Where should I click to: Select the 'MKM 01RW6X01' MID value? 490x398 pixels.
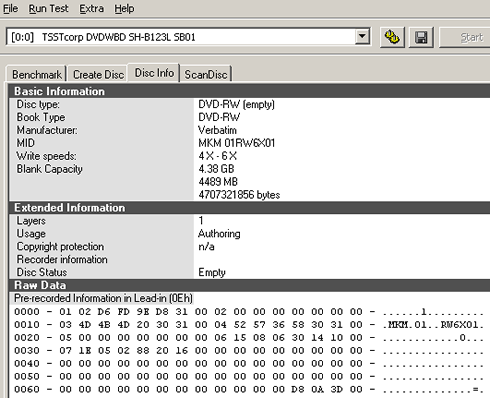coord(236,143)
